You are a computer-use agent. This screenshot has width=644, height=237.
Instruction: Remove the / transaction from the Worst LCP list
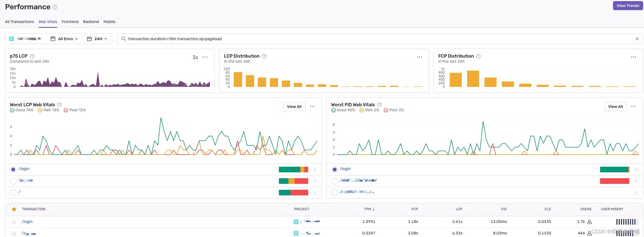(x=315, y=193)
